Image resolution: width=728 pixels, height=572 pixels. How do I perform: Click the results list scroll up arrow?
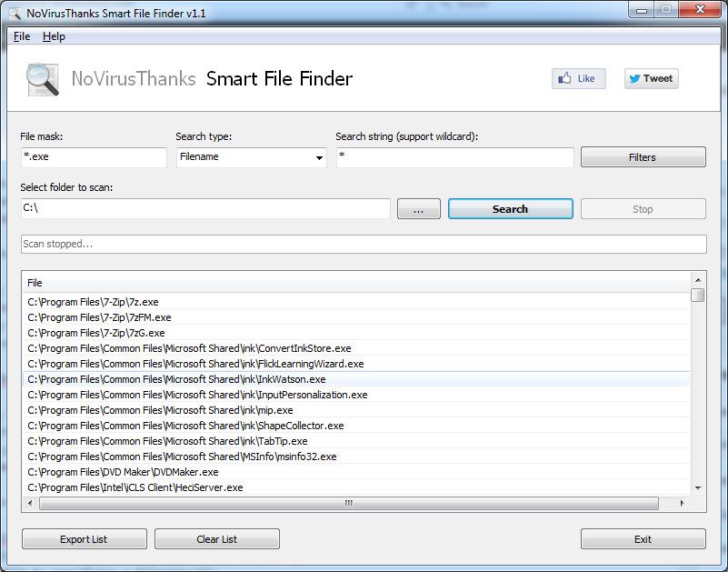pyautogui.click(x=698, y=280)
